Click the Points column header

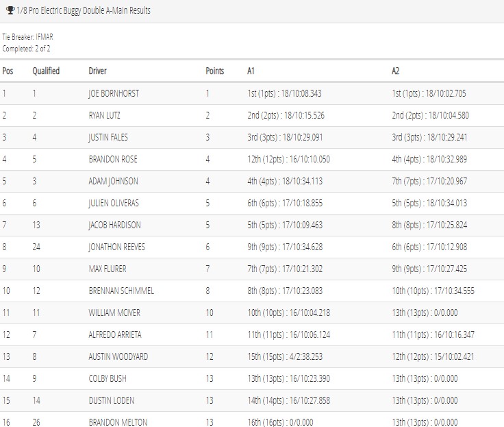215,71
